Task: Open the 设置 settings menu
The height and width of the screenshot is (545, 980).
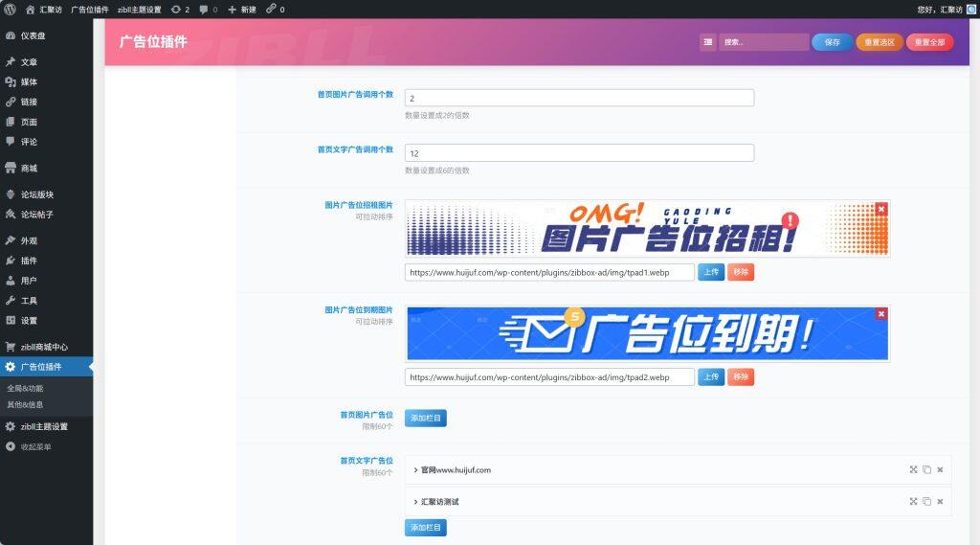Action: click(x=46, y=320)
